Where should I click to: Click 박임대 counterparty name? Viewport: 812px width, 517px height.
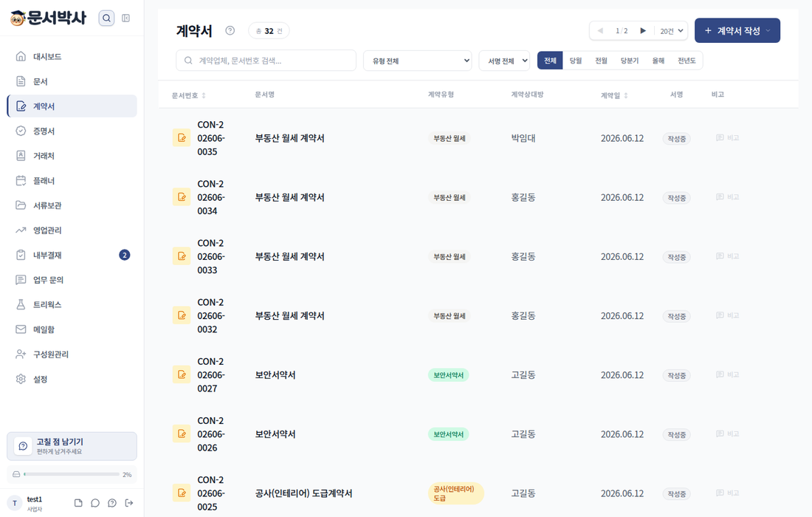coord(523,138)
